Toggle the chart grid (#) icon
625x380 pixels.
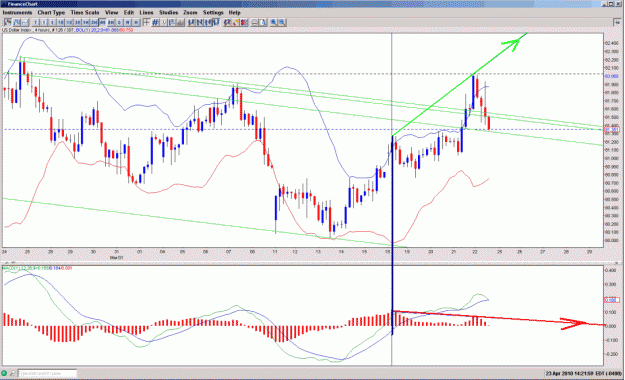pos(155,23)
